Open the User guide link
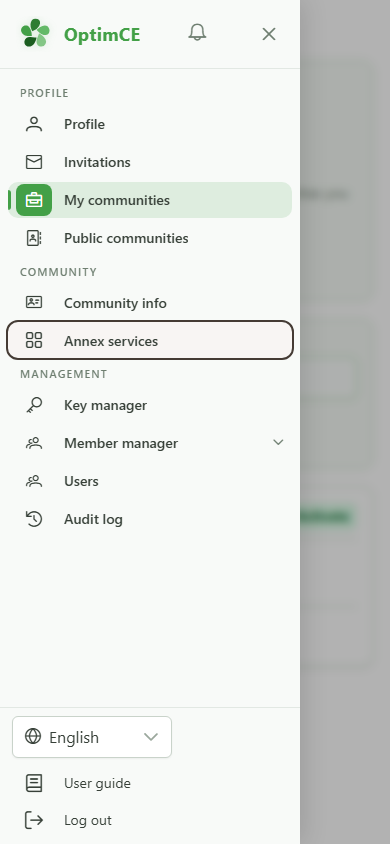The width and height of the screenshot is (390, 844). 150,783
